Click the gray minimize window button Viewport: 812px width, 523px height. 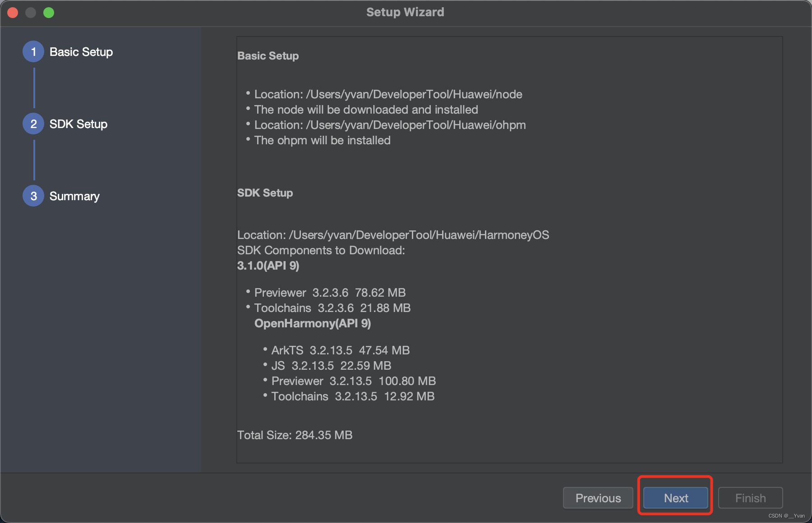31,13
